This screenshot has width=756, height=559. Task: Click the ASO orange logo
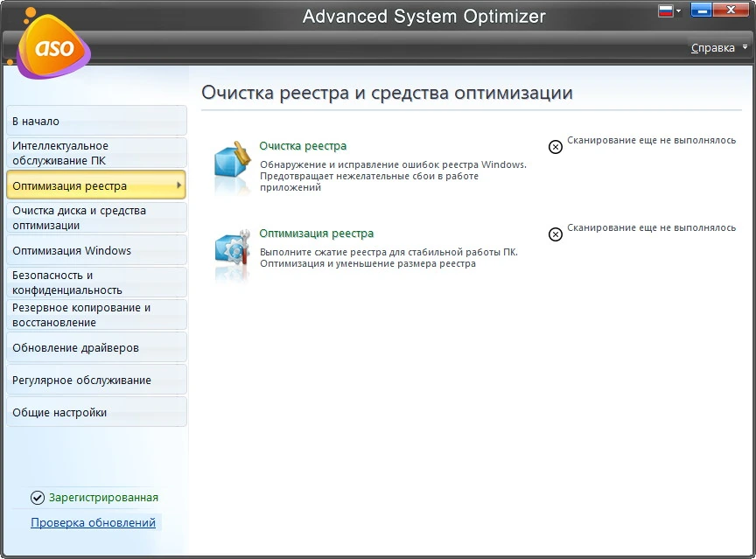53,46
